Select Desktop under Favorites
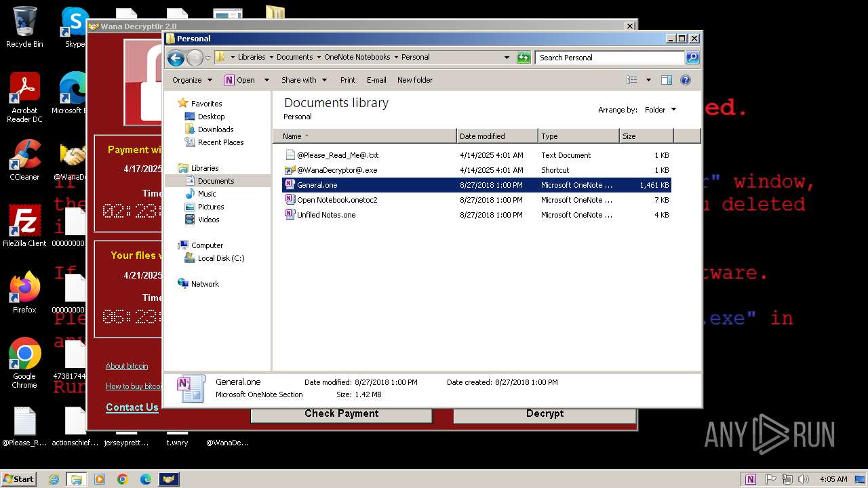This screenshot has width=868, height=488. click(211, 117)
